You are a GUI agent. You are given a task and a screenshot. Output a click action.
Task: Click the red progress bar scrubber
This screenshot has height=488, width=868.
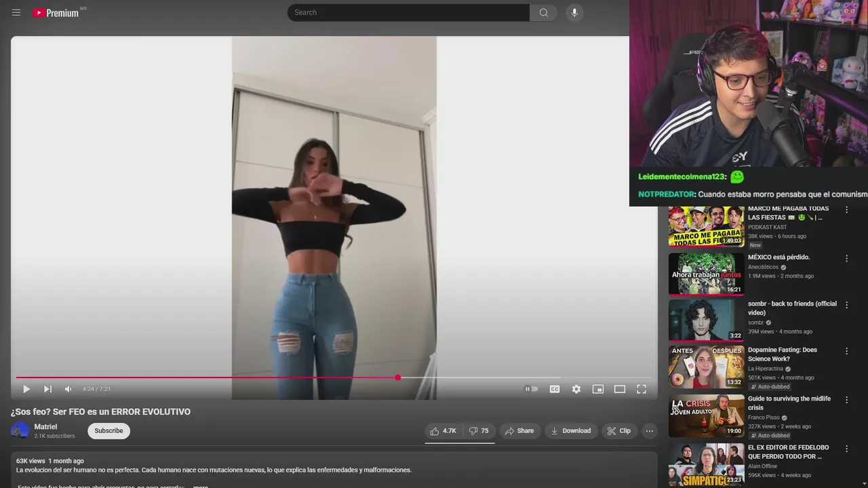pyautogui.click(x=398, y=378)
